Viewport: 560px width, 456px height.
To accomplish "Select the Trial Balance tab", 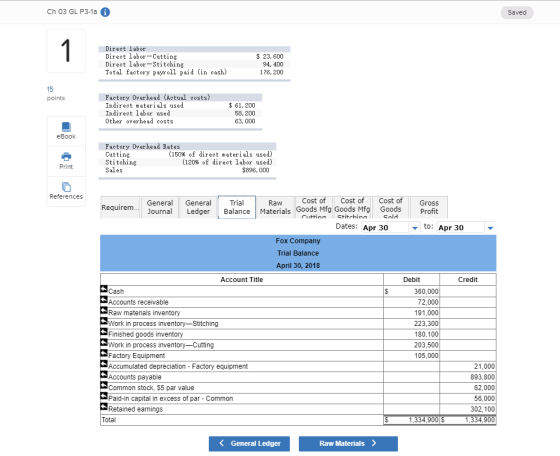I will [x=237, y=207].
